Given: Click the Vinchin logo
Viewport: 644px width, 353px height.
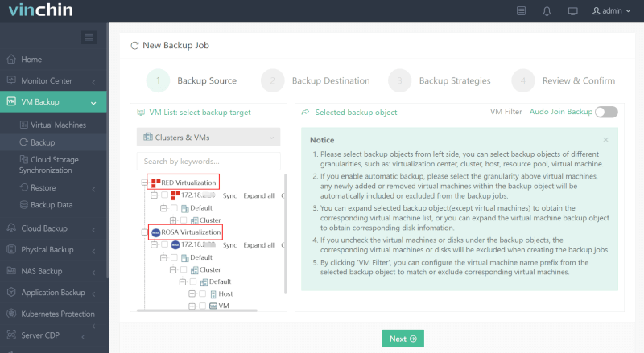Looking at the screenshot, I should [x=41, y=10].
